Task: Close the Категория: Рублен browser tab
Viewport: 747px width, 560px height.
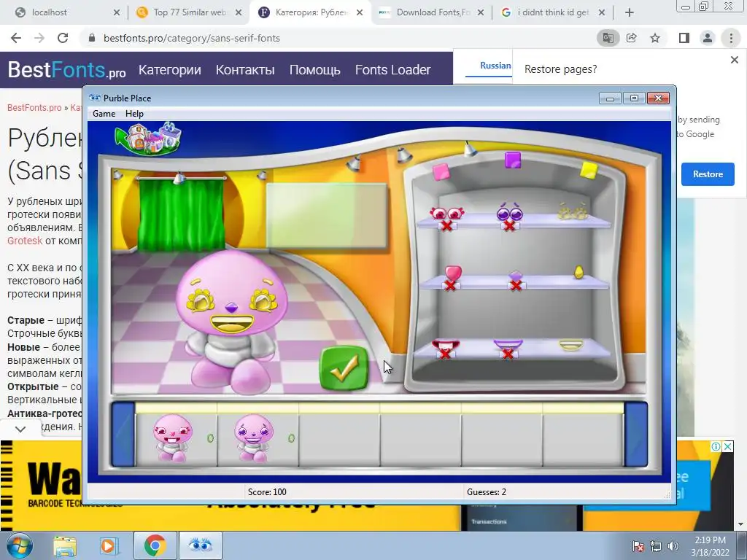Action: point(360,13)
